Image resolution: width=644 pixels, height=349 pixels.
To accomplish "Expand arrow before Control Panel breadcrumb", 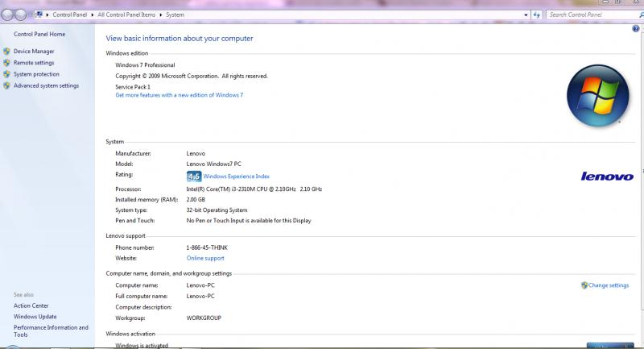I will (47, 15).
